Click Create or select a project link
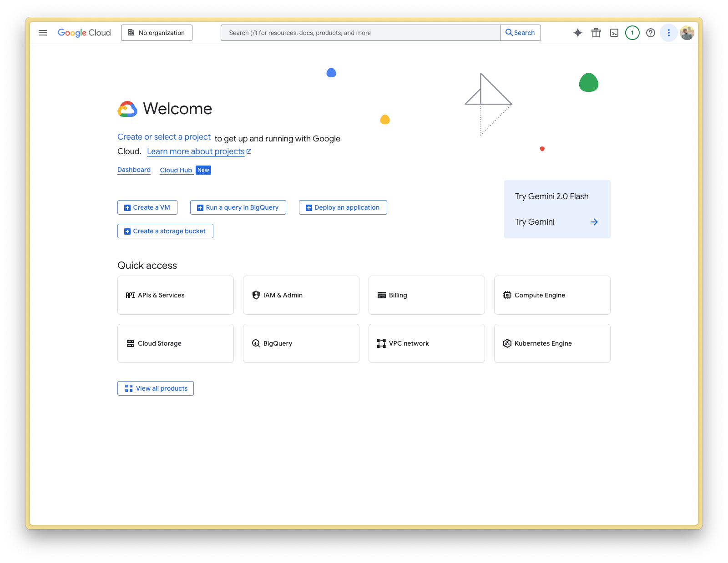728x563 pixels. 164,137
